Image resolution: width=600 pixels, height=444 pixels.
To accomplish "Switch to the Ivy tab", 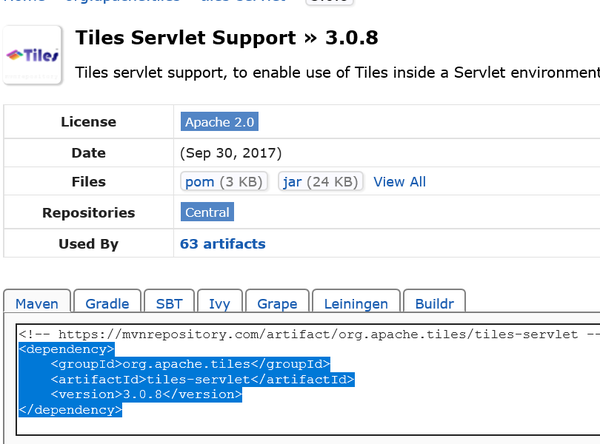I will point(220,304).
